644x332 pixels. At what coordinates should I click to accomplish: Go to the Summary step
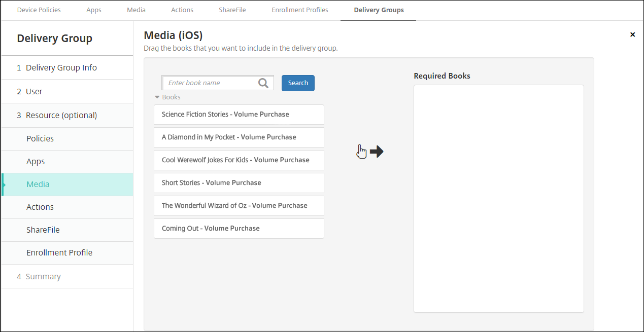click(x=43, y=277)
